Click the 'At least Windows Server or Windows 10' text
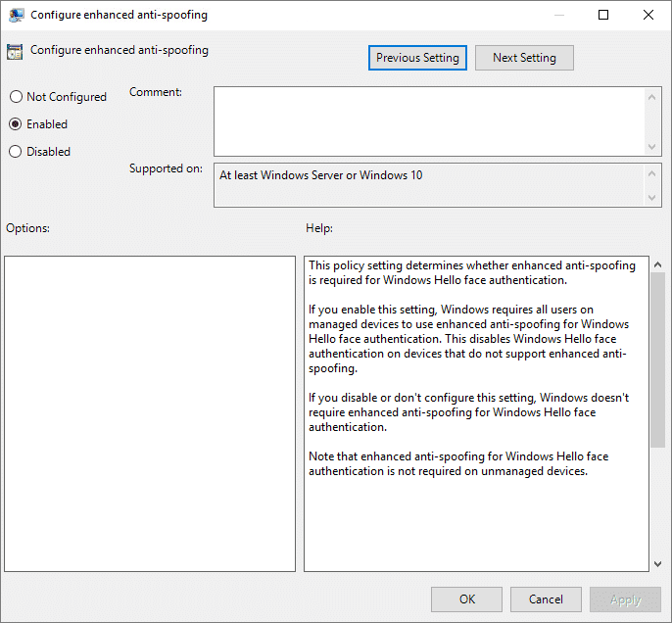672x623 pixels. pos(320,175)
